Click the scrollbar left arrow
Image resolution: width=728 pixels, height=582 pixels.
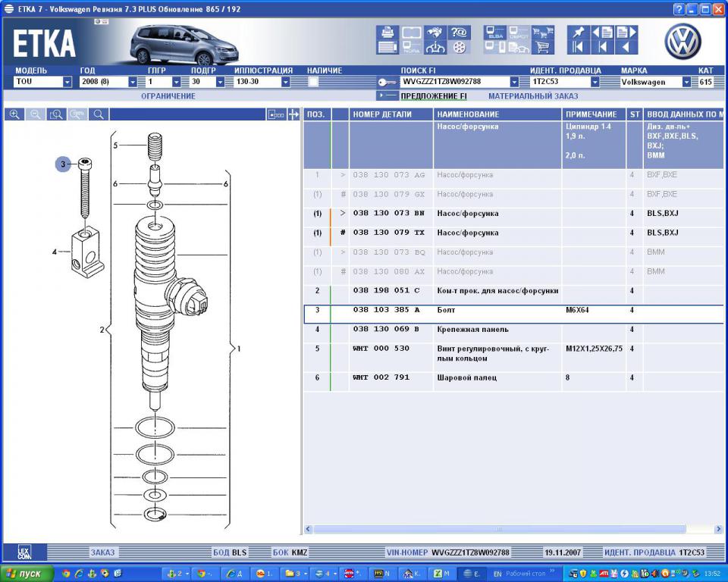309,529
